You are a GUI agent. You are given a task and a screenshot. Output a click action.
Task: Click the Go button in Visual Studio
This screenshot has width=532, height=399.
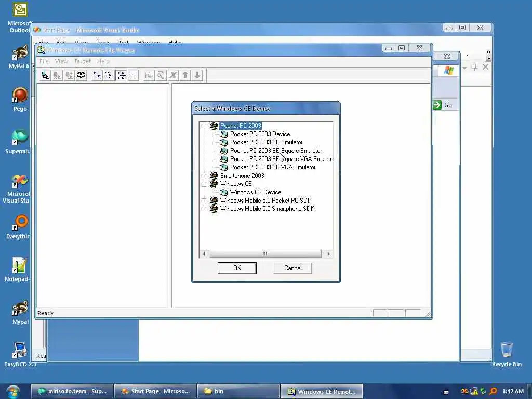tap(443, 105)
